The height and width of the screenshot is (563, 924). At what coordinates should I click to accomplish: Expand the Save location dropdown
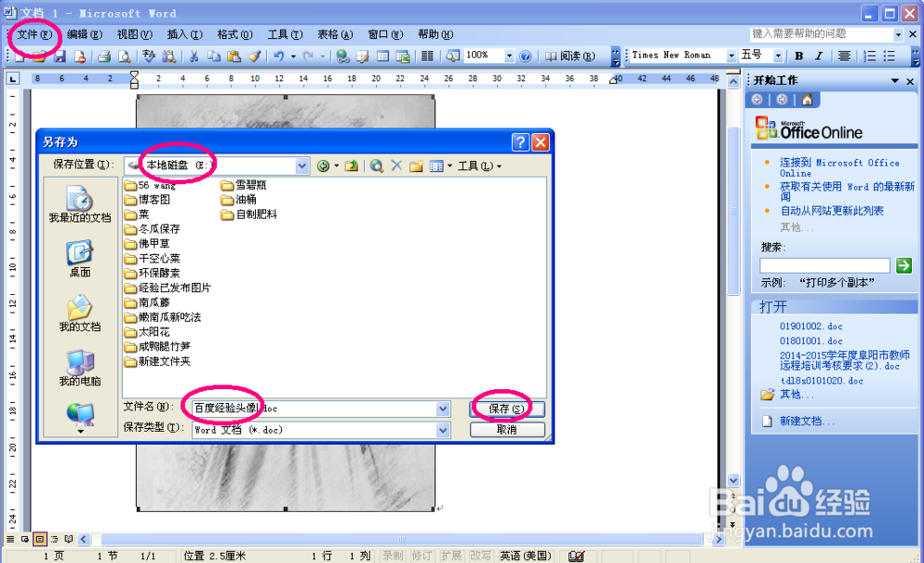click(302, 166)
